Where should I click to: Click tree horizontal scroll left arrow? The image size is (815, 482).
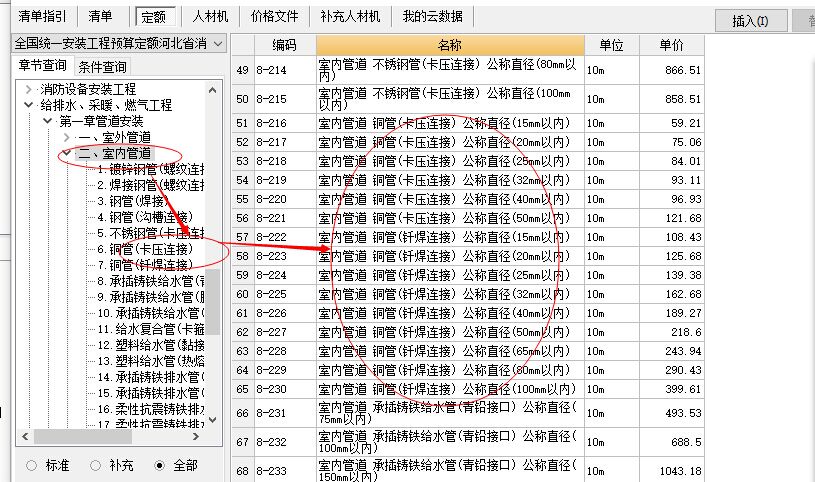(x=25, y=437)
